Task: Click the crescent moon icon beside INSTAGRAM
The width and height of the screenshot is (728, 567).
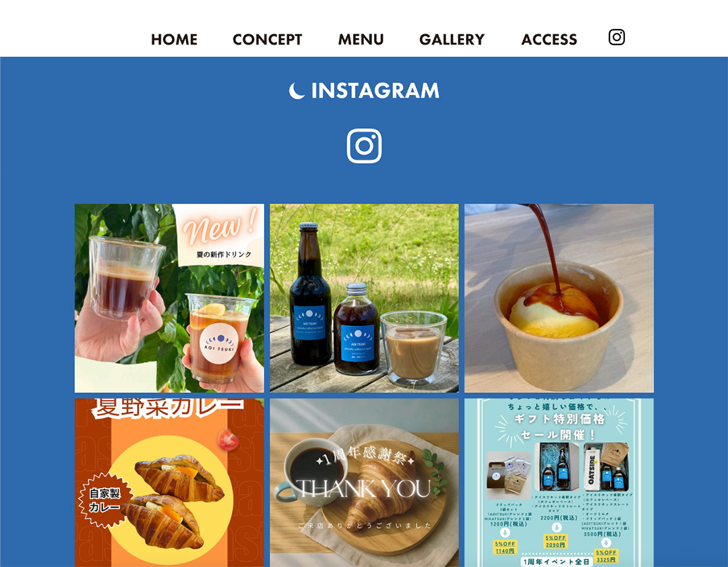Action: (x=297, y=90)
